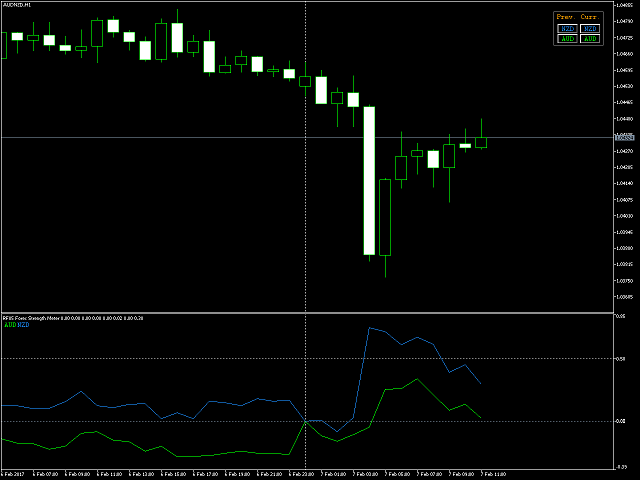
Task: Click the AUDNZD,H1 chart title
Action: click(x=17, y=5)
